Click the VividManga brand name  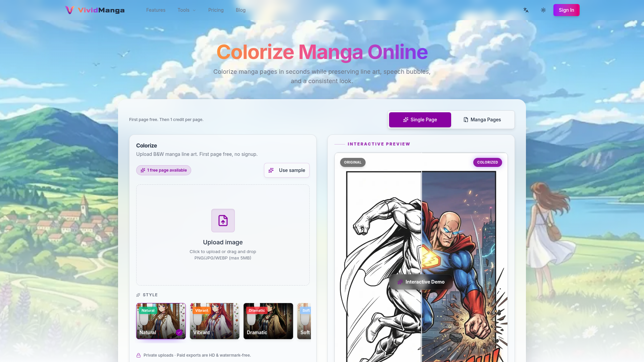[x=101, y=10]
